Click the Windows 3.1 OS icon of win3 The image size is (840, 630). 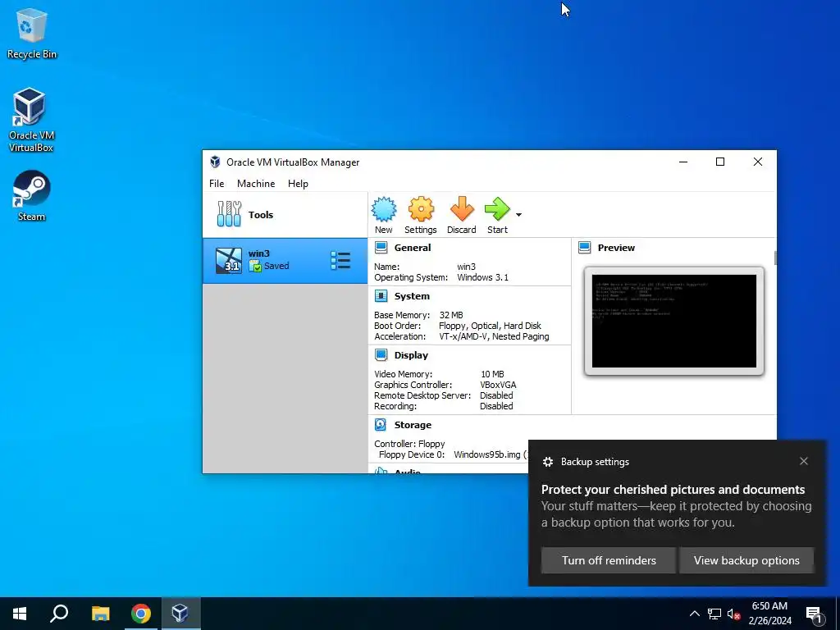click(x=229, y=261)
